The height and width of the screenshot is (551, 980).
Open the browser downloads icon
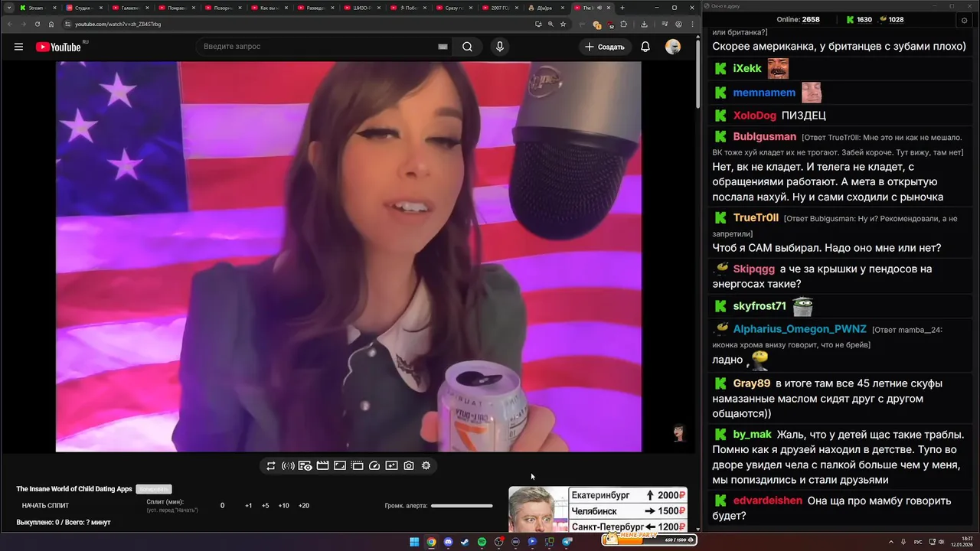click(644, 24)
